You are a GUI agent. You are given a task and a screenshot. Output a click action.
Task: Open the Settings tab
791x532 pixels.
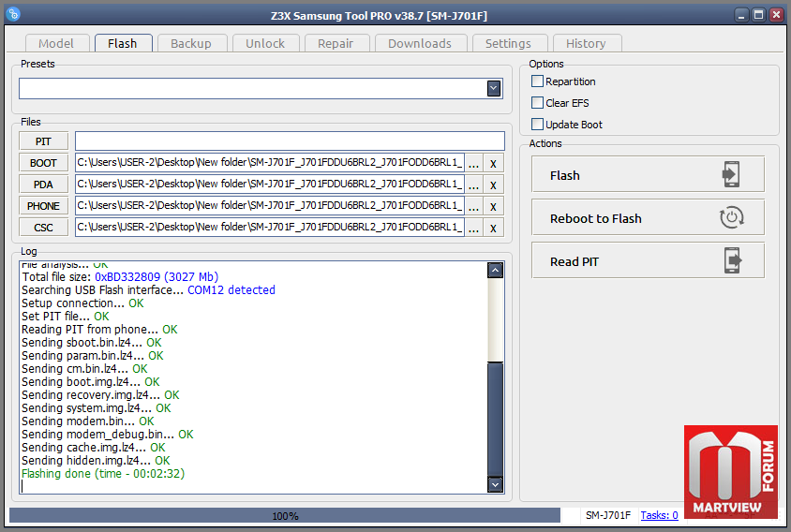[x=509, y=43]
